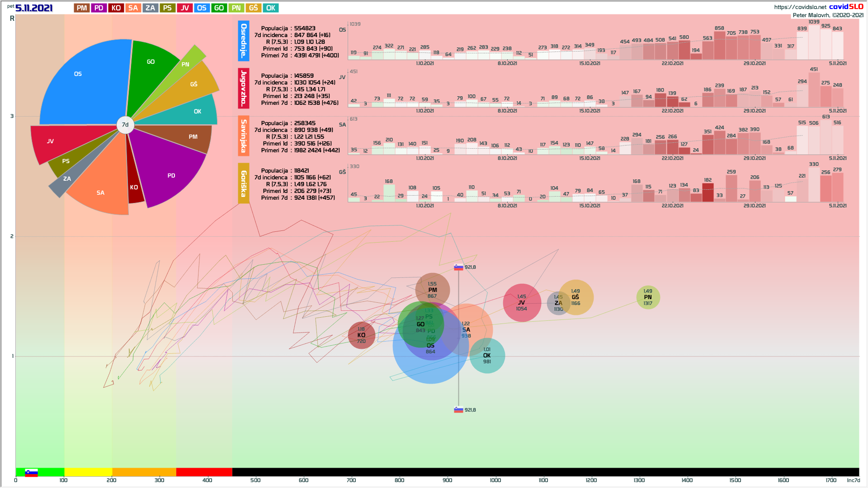Screen dimensions: 868x488
Task: Click the 7d pie chart center
Action: tap(125, 125)
